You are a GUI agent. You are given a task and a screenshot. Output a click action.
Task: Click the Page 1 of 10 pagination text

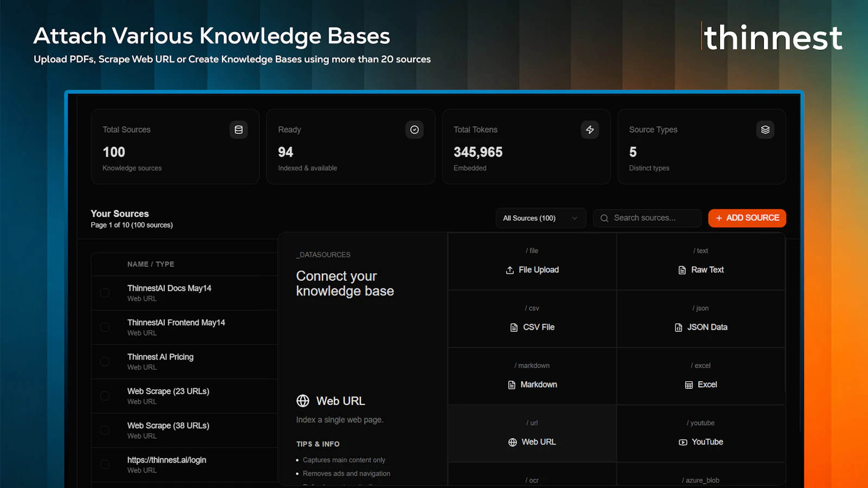pyautogui.click(x=132, y=225)
